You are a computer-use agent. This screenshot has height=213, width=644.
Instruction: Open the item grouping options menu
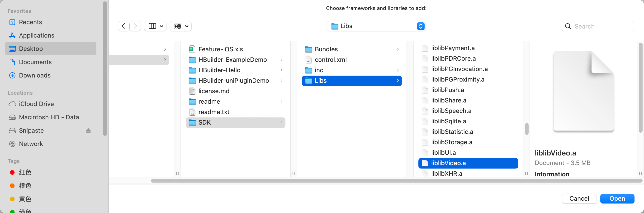tap(181, 26)
